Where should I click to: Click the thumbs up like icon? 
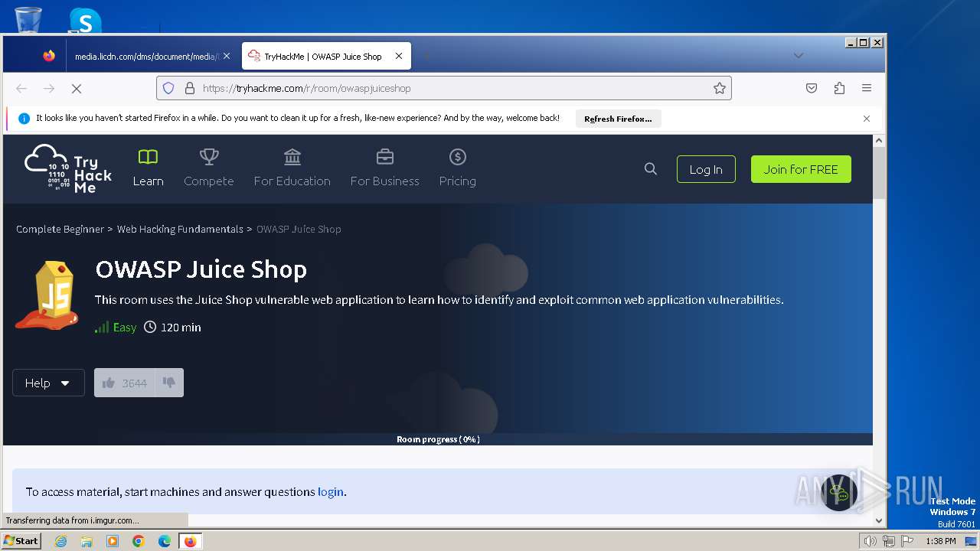tap(109, 383)
